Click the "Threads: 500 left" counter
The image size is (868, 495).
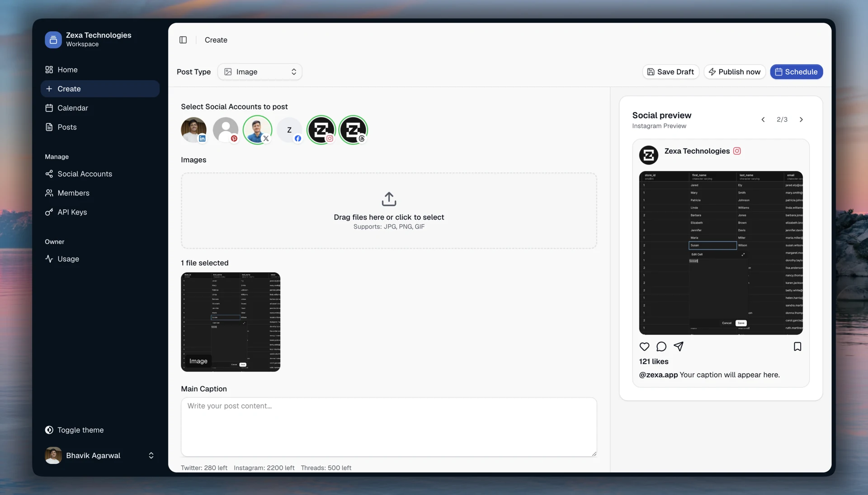coord(326,468)
